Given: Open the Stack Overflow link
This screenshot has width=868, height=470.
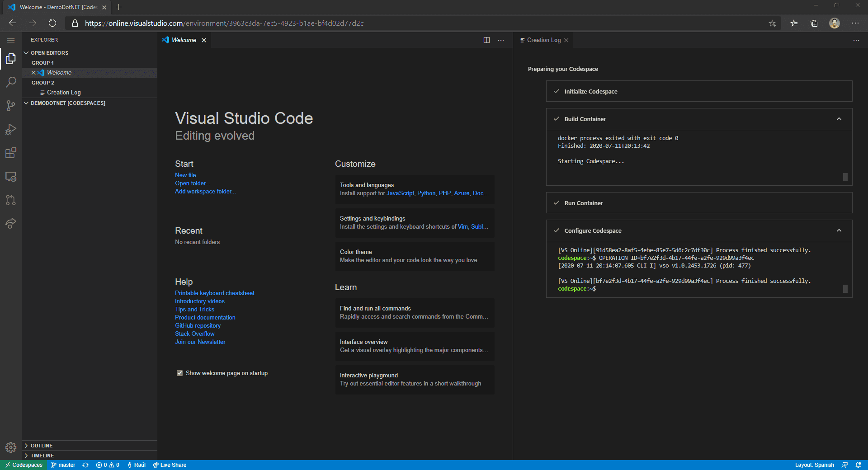Looking at the screenshot, I should click(x=195, y=334).
